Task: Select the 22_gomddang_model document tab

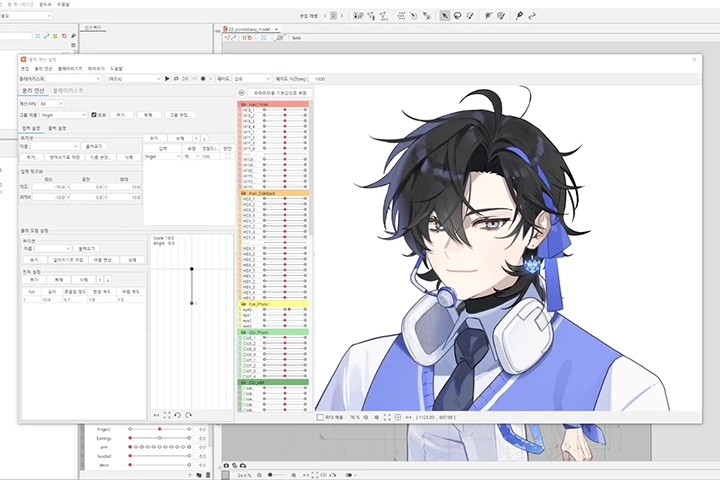Action: [x=252, y=29]
